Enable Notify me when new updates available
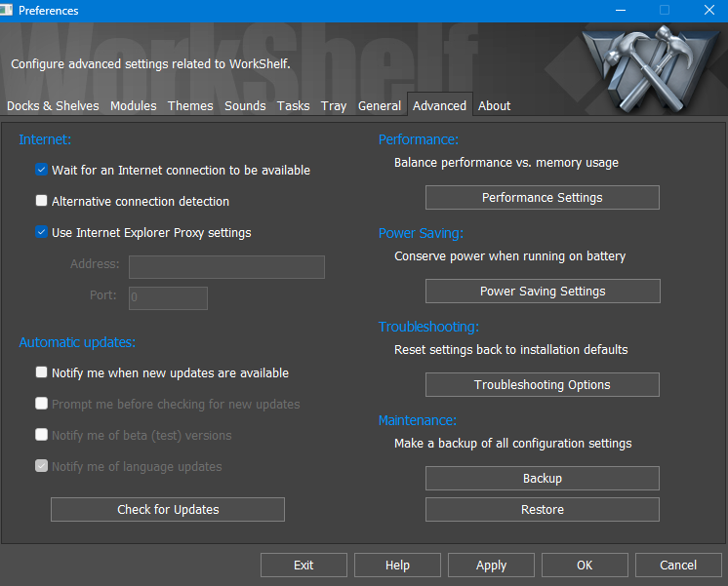This screenshot has height=586, width=728. click(42, 373)
